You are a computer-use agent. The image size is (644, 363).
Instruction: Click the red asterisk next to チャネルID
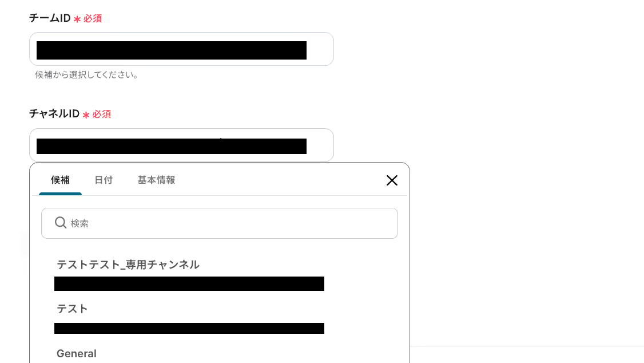(86, 115)
